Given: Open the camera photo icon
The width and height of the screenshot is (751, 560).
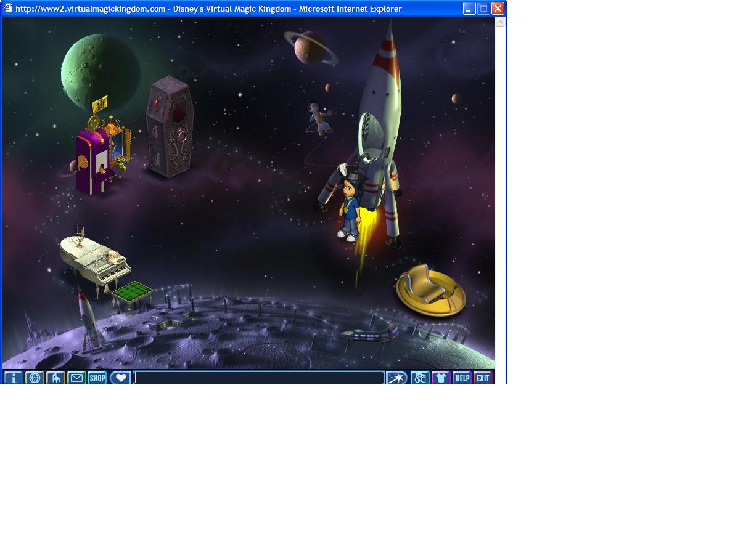Looking at the screenshot, I should [x=420, y=378].
